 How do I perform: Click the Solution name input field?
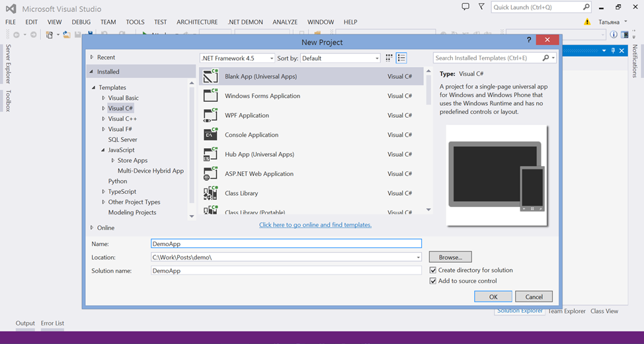(286, 271)
